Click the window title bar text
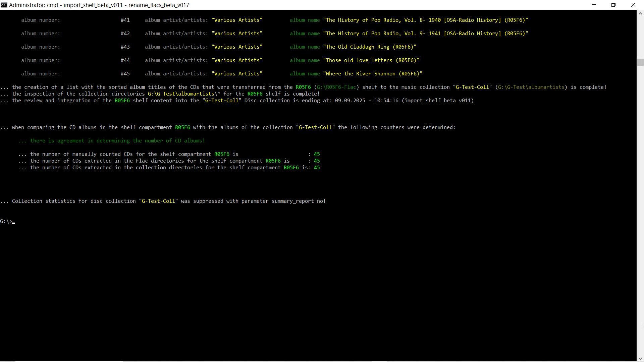Viewport: 644px width, 362px height. point(99,5)
